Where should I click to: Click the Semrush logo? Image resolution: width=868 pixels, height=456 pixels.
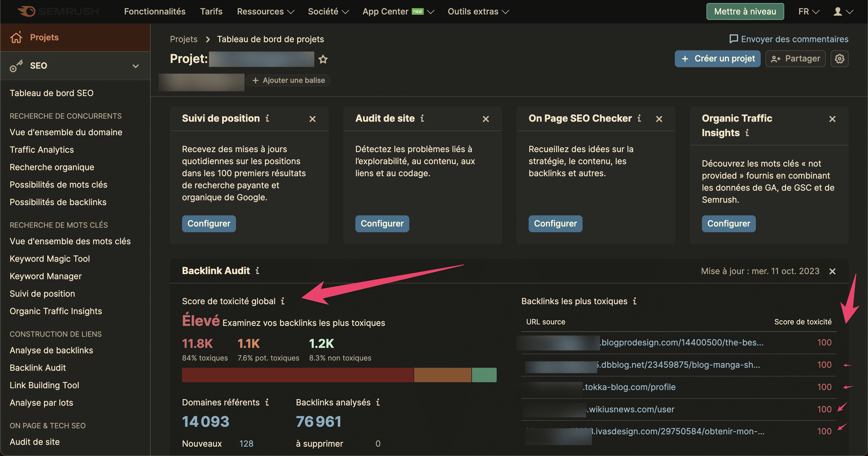58,11
